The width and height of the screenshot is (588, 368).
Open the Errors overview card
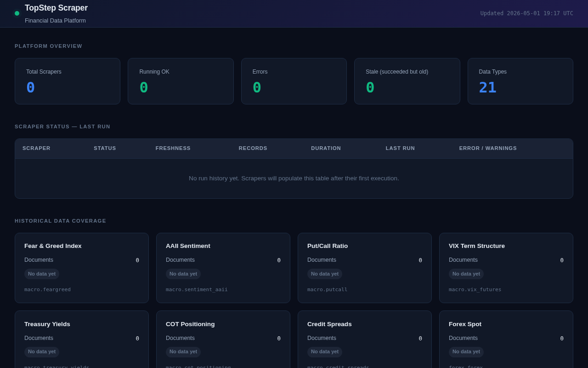pyautogui.click(x=294, y=81)
